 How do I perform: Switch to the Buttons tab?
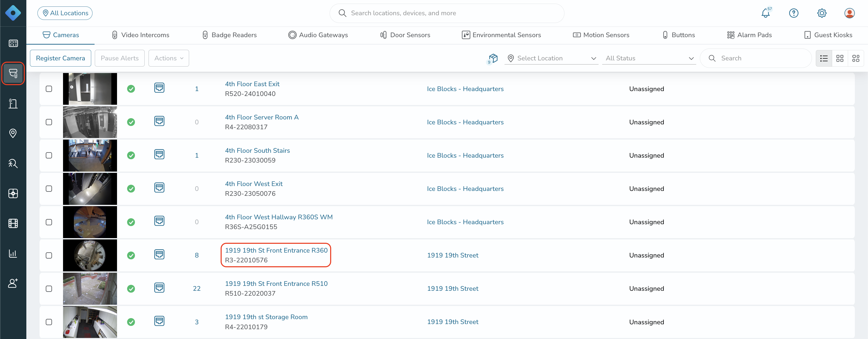678,35
